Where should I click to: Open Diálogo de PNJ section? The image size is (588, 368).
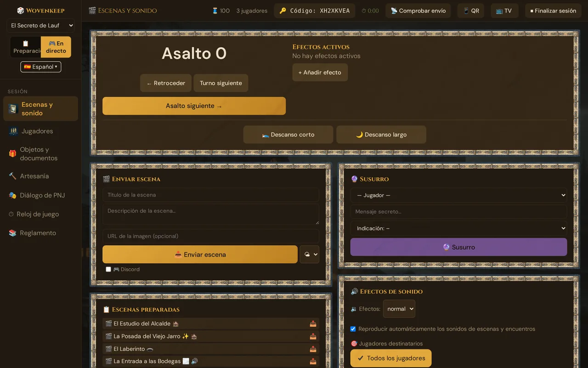click(x=40, y=195)
